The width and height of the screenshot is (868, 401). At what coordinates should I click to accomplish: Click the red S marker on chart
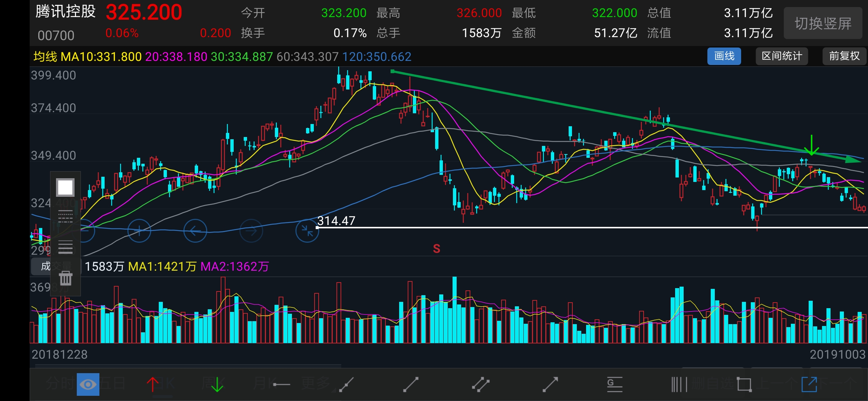click(437, 249)
